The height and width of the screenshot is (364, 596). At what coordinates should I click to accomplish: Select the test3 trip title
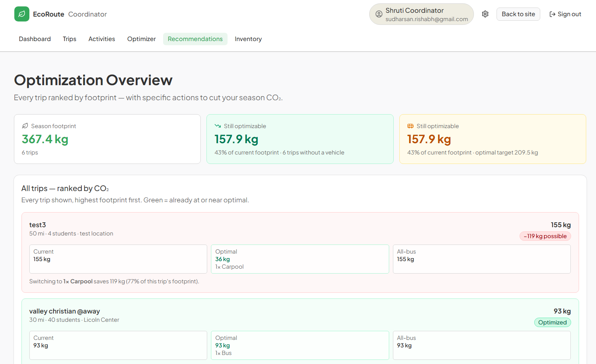click(38, 225)
